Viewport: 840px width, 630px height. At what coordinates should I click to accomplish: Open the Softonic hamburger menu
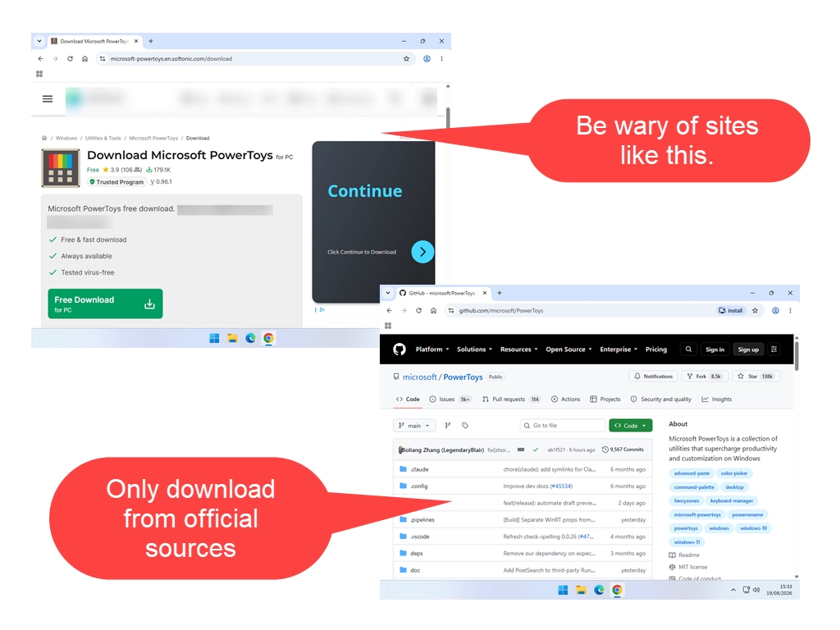pos(48,98)
